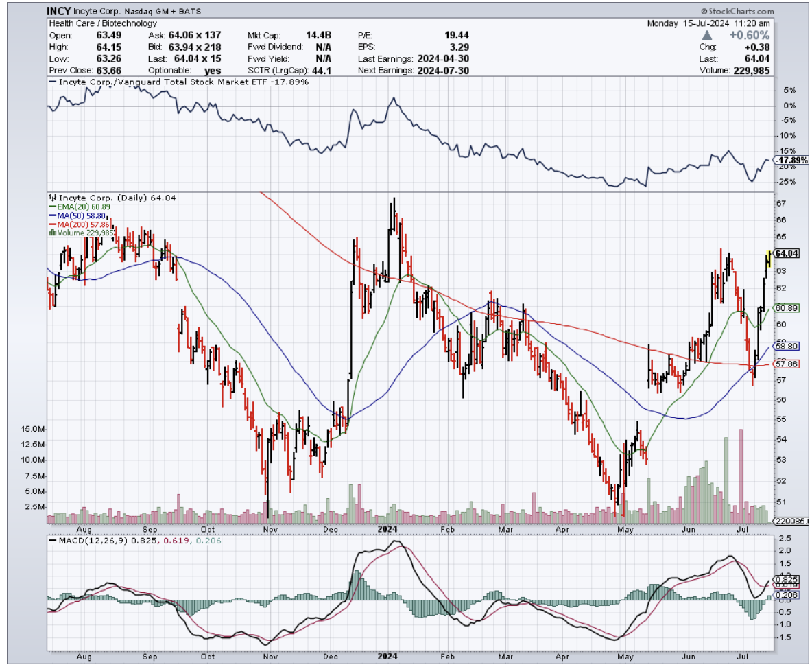
Task: Click the 64.04 last price tag on the price axis
Action: [787, 253]
